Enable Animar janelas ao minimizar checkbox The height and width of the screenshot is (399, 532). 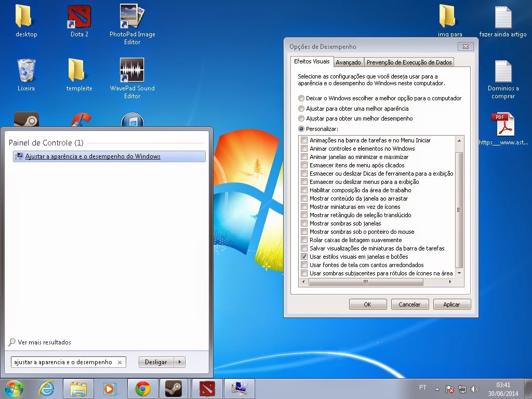coord(304,157)
